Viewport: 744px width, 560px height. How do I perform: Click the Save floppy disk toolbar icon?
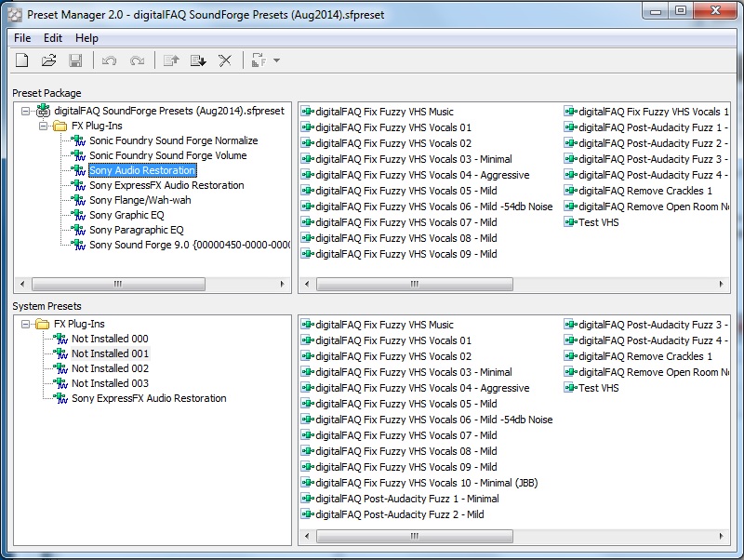click(75, 60)
